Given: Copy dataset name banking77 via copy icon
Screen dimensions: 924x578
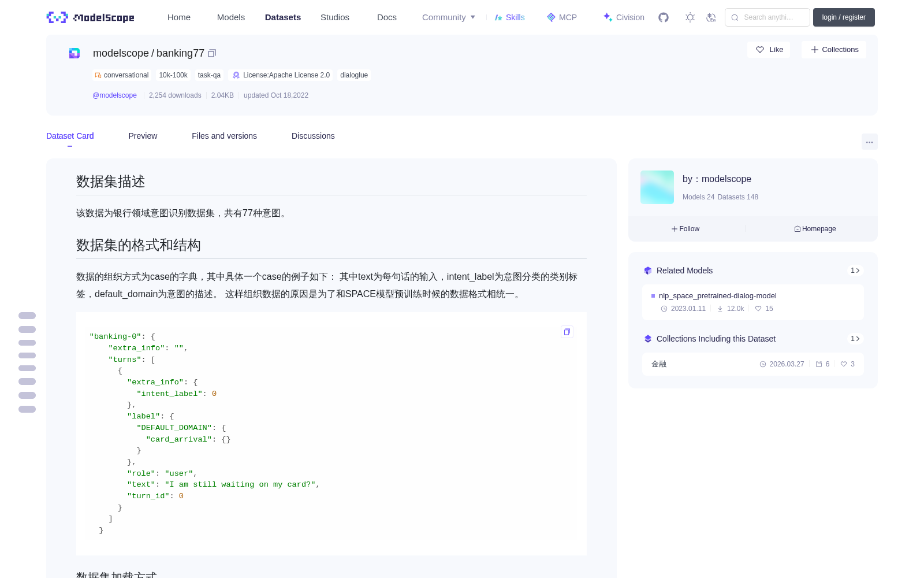Looking at the screenshot, I should (x=212, y=53).
